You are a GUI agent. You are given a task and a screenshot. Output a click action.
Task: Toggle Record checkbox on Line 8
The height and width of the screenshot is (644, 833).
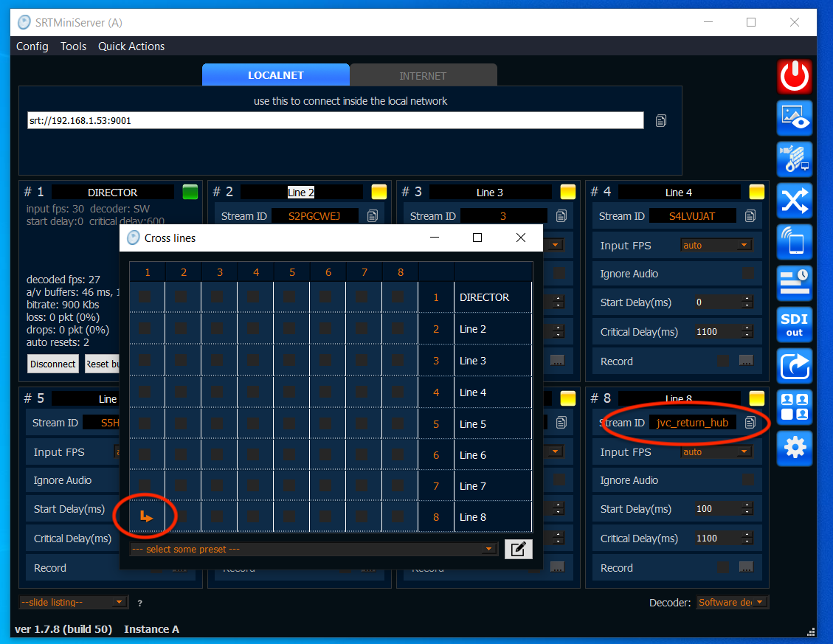pos(723,568)
